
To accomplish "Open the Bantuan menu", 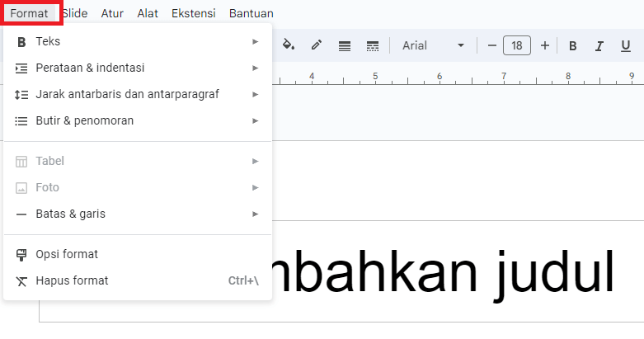I will click(x=251, y=13).
